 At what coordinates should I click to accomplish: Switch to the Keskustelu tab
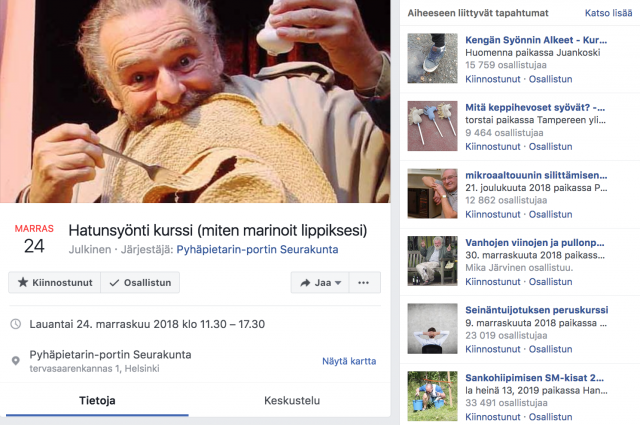[292, 401]
